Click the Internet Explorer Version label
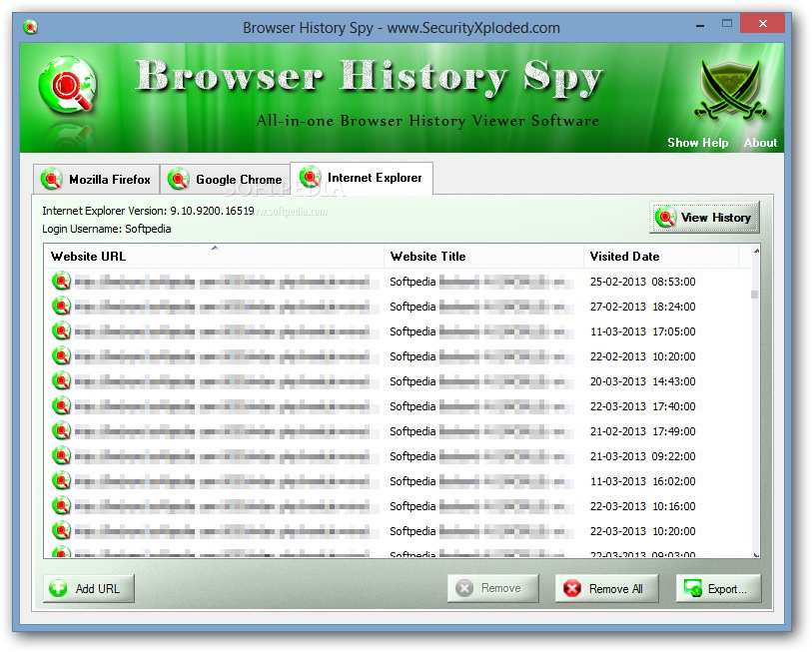812x652 pixels. [148, 211]
